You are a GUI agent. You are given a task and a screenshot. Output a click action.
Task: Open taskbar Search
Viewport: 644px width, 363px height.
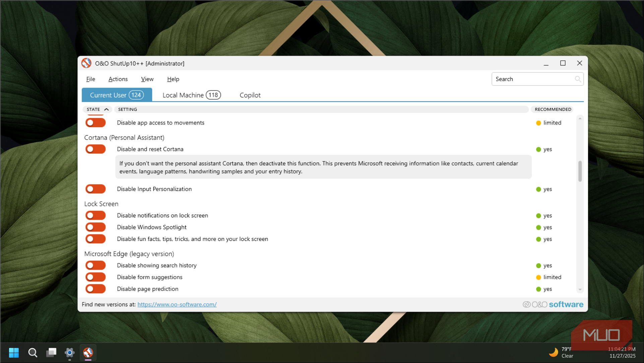coord(33,353)
